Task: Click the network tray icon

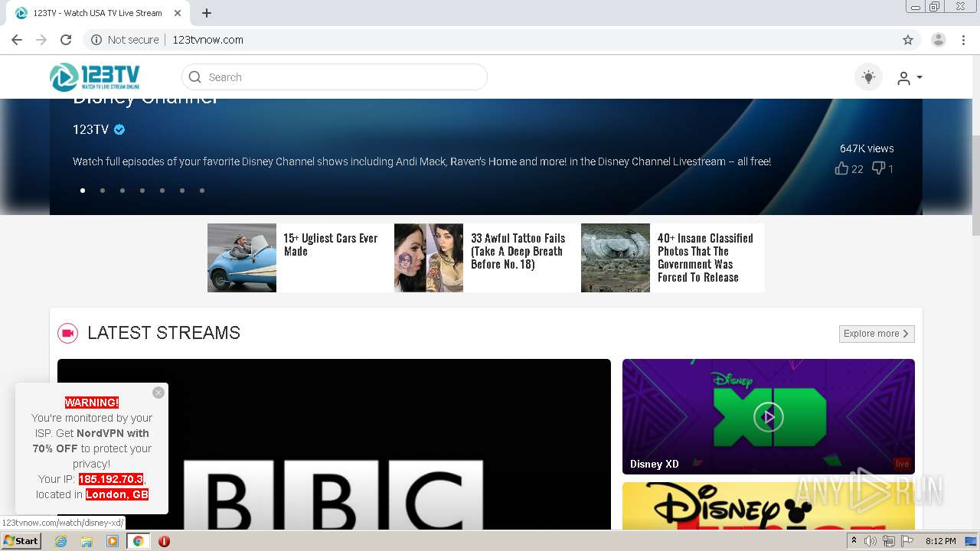Action: [x=889, y=541]
